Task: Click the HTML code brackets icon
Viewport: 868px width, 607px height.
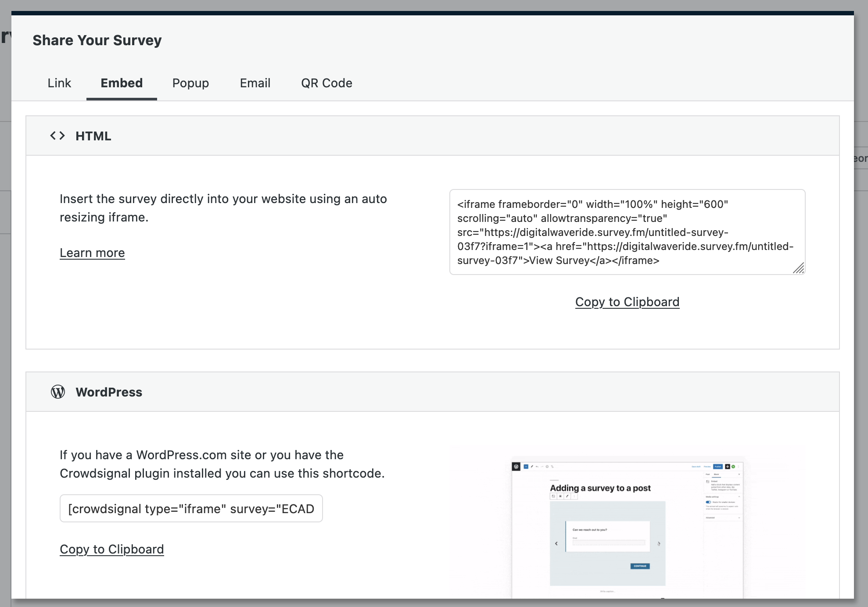Action: pyautogui.click(x=57, y=136)
